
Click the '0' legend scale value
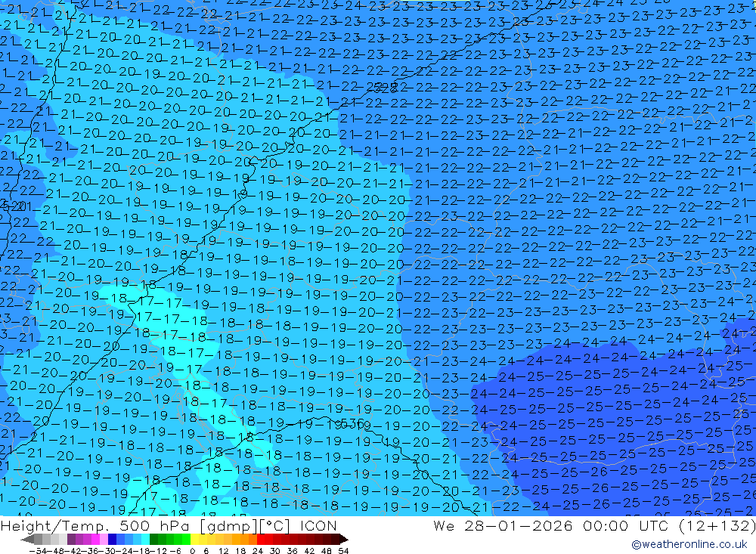(x=193, y=551)
